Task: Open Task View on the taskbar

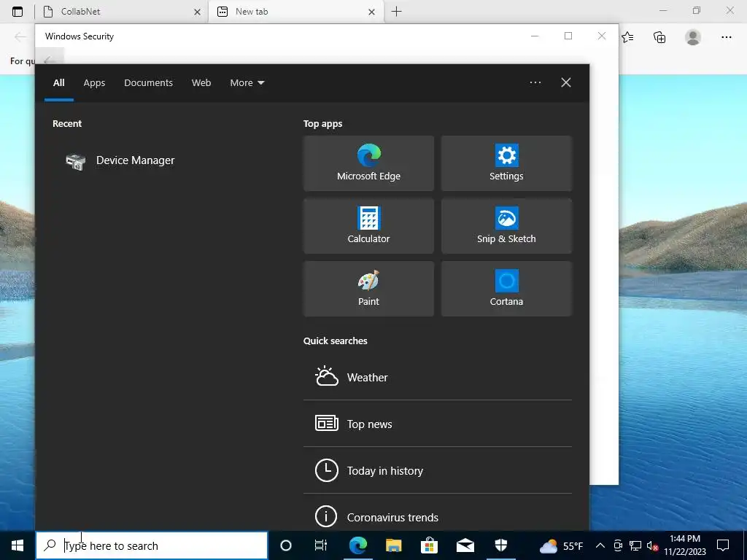Action: tap(321, 545)
